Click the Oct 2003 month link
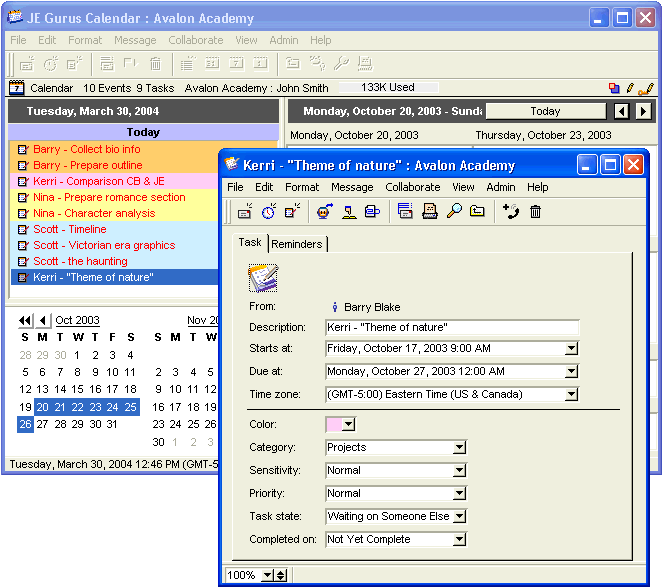Viewport: 663px width, 588px height. pyautogui.click(x=77, y=320)
